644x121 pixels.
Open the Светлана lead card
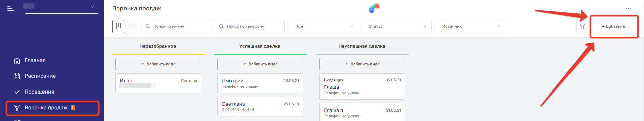[260, 106]
